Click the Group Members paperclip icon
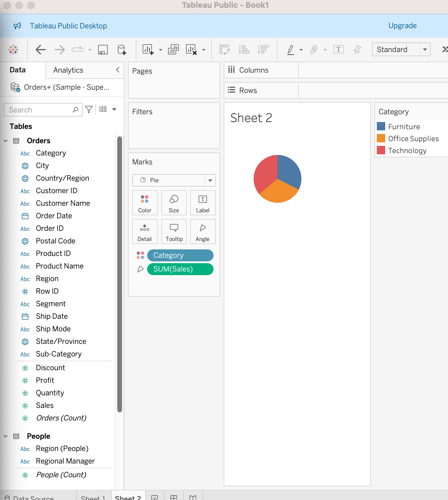Image resolution: width=448 pixels, height=500 pixels. [314, 50]
